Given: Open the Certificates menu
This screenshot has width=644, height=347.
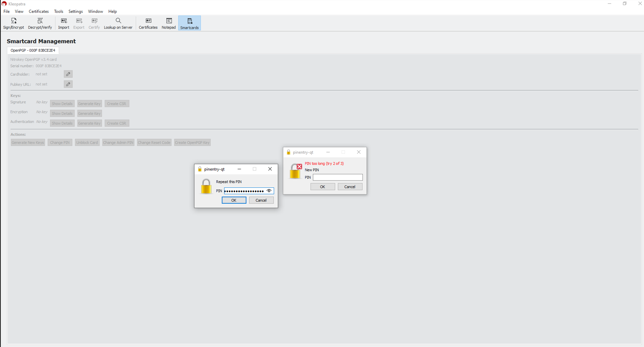Looking at the screenshot, I should pos(39,12).
